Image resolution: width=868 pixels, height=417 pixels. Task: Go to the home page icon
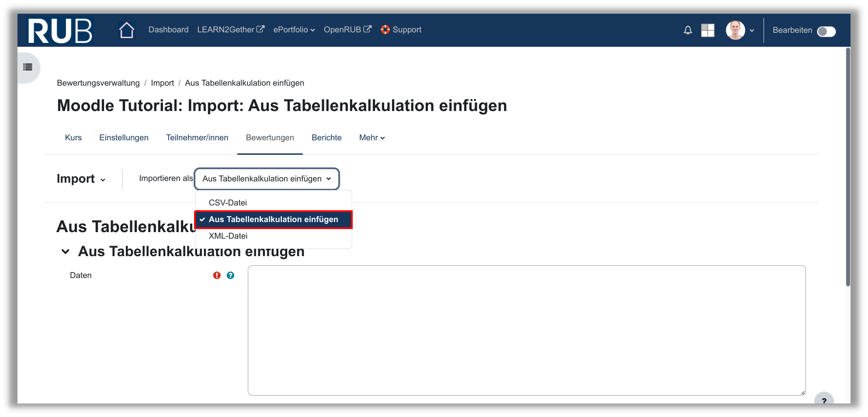(126, 30)
